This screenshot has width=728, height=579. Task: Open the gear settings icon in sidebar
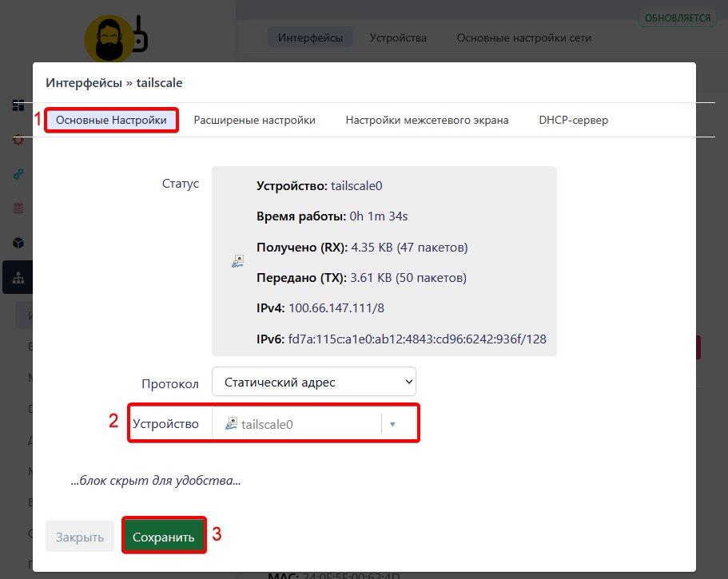[18, 140]
